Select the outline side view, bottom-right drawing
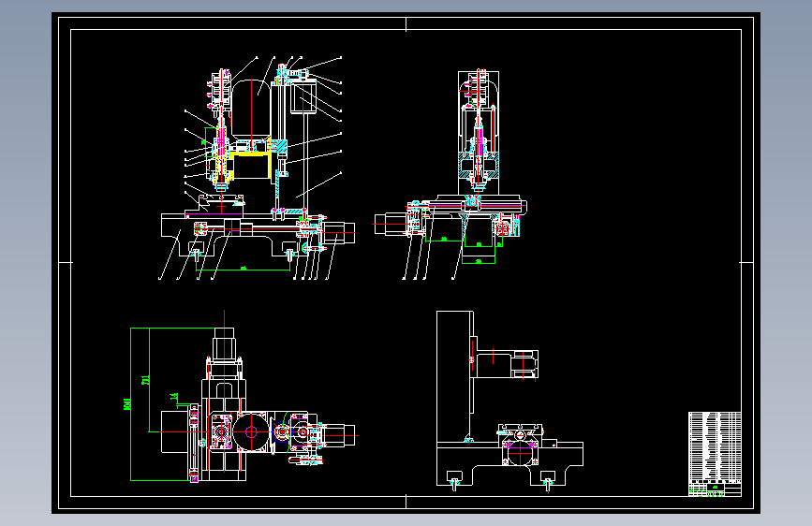This screenshot has height=526, width=812. (510, 402)
